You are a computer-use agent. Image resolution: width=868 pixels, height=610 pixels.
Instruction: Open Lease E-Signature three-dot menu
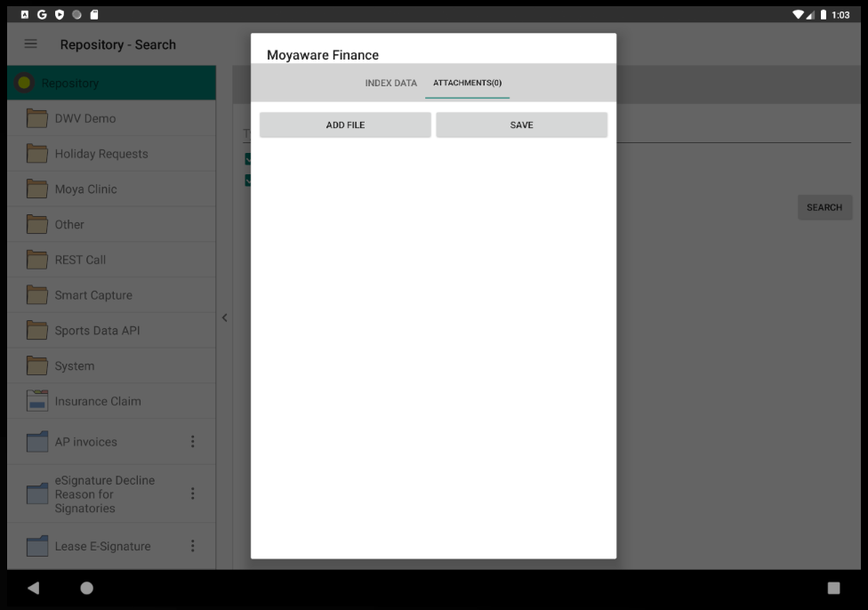(193, 546)
